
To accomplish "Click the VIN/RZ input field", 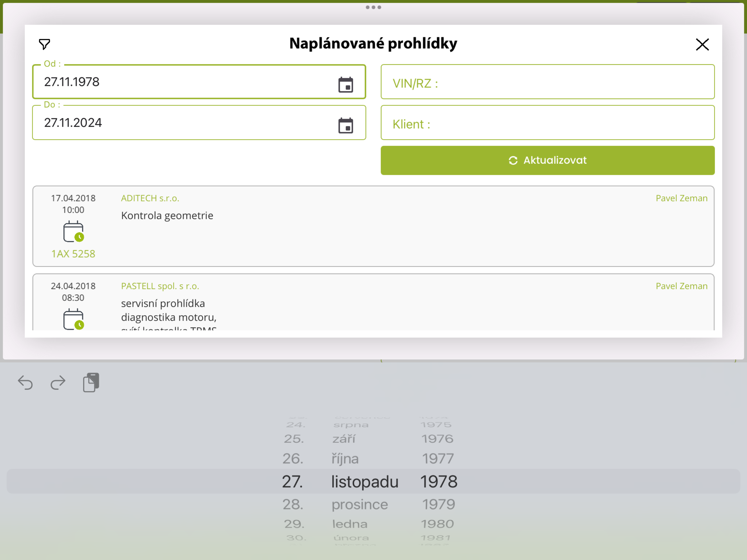I will pyautogui.click(x=547, y=82).
